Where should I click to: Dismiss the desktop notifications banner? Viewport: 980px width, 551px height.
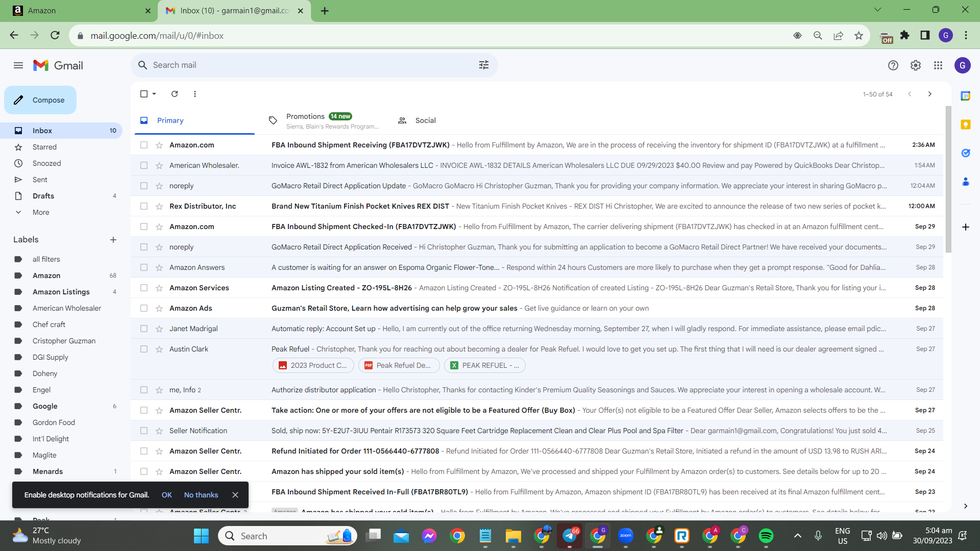[x=235, y=495]
